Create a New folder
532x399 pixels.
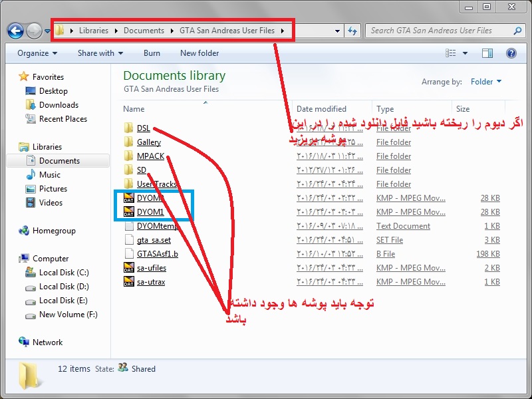199,53
